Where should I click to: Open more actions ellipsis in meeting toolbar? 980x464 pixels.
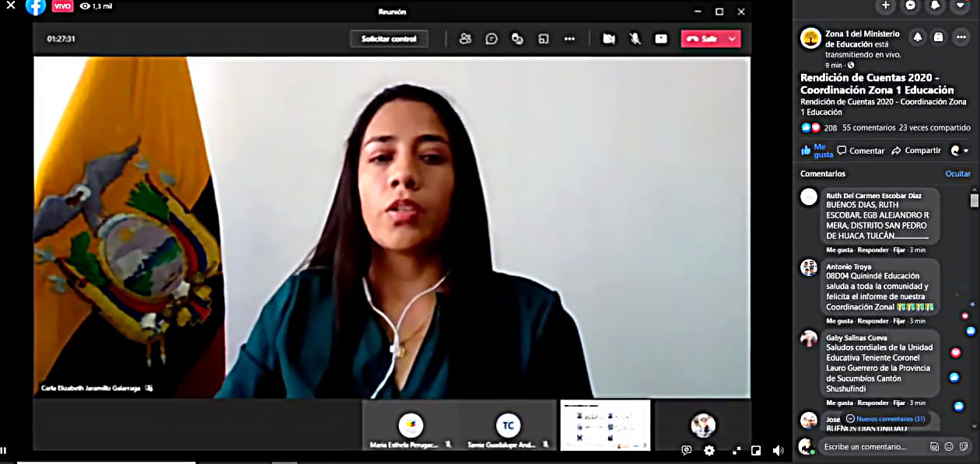point(569,39)
